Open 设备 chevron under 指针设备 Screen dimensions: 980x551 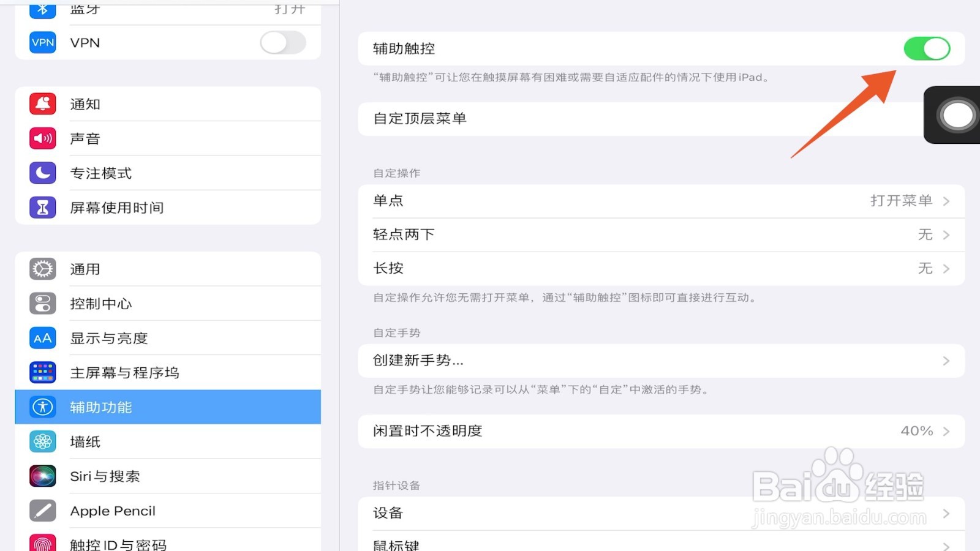[x=946, y=513]
